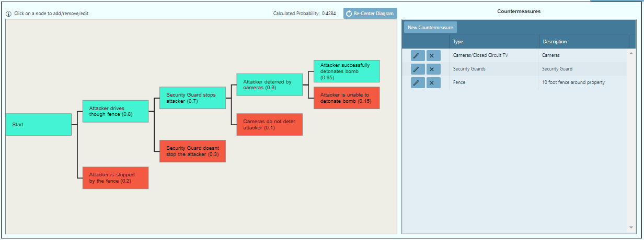Delete the Fence countermeasure
The height and width of the screenshot is (240, 644).
coord(433,82)
